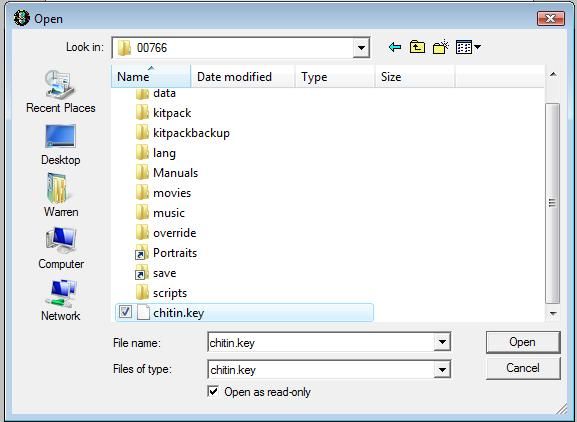The height and width of the screenshot is (422, 577).
Task: Open Recent Places shortcut
Action: pos(61,92)
